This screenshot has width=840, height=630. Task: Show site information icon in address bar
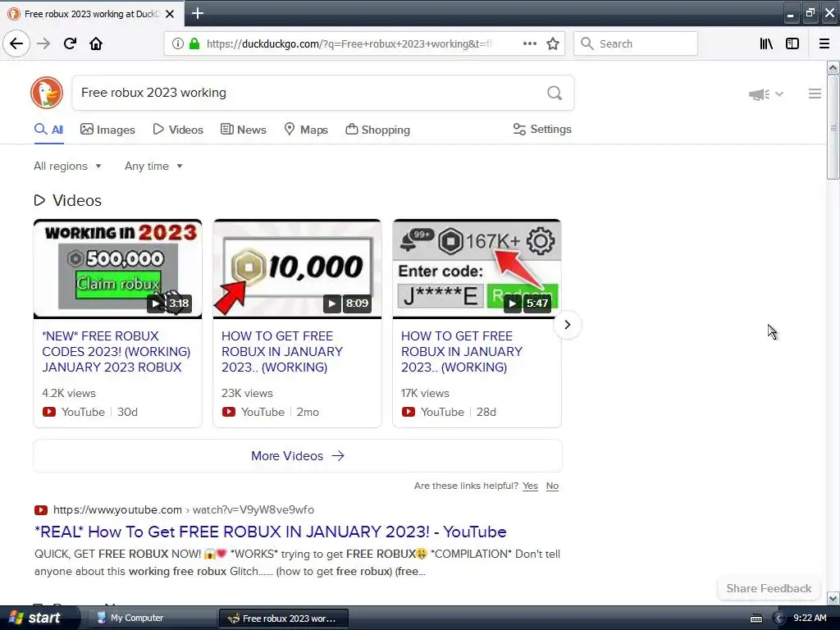click(177, 44)
